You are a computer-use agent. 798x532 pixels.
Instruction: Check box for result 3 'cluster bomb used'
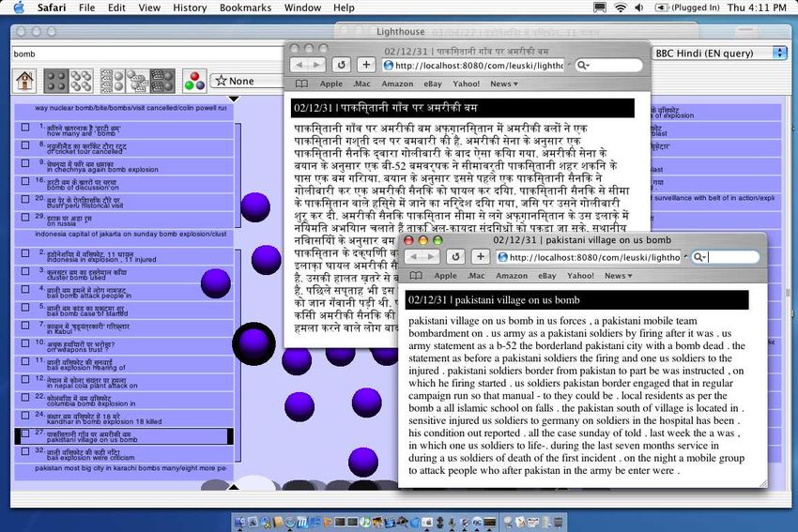click(x=25, y=271)
